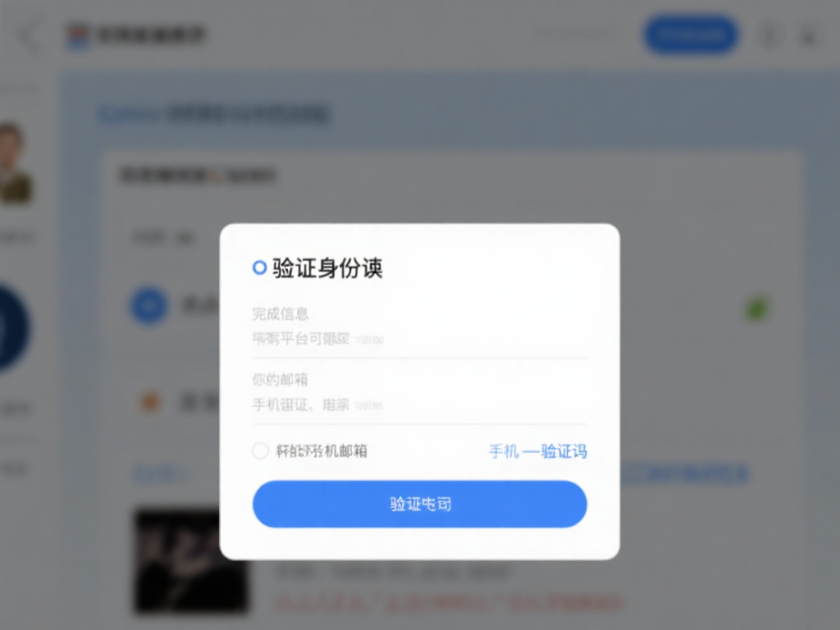Click the blue ring icon beside 验证身份 title
The image size is (840, 630).
(259, 267)
